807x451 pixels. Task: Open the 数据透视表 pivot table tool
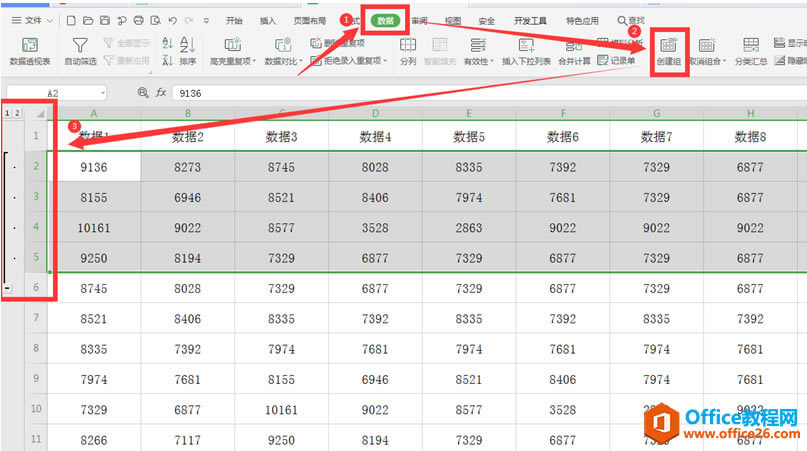(x=30, y=50)
